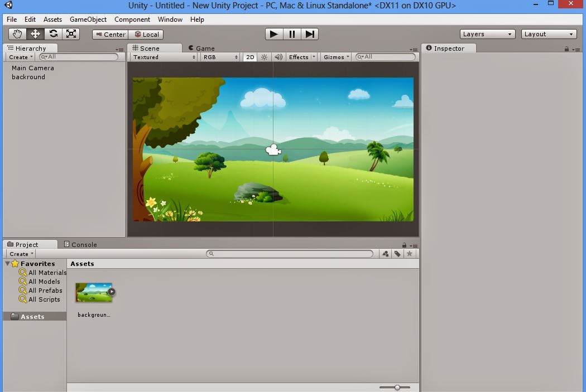
Task: Switch to the Console tab
Action: pos(80,245)
